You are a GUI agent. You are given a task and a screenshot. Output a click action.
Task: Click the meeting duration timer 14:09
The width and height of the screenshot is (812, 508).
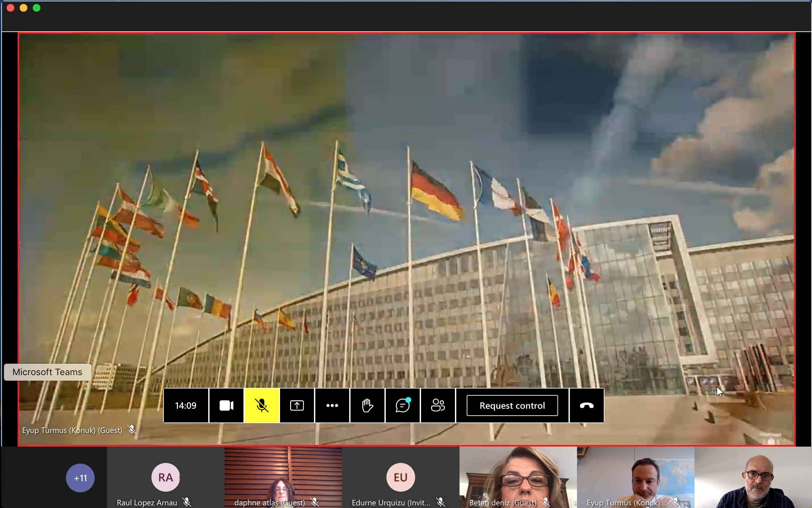point(186,405)
